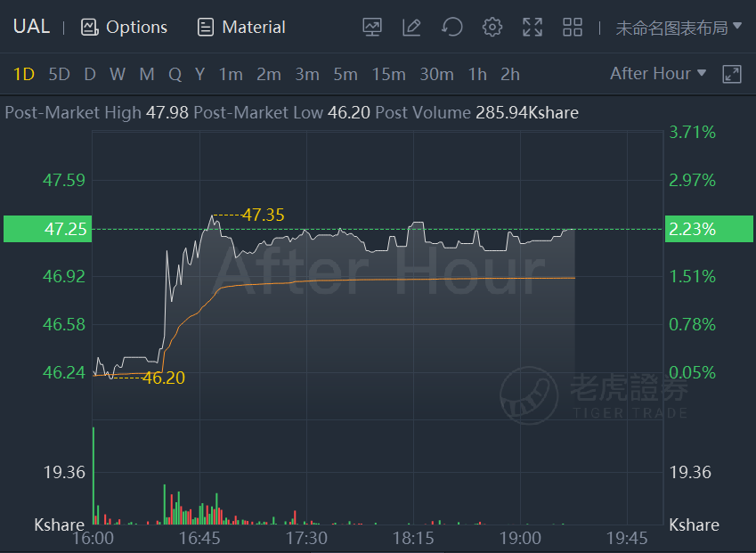Select the 1h interval
The height and width of the screenshot is (553, 756).
pos(477,74)
